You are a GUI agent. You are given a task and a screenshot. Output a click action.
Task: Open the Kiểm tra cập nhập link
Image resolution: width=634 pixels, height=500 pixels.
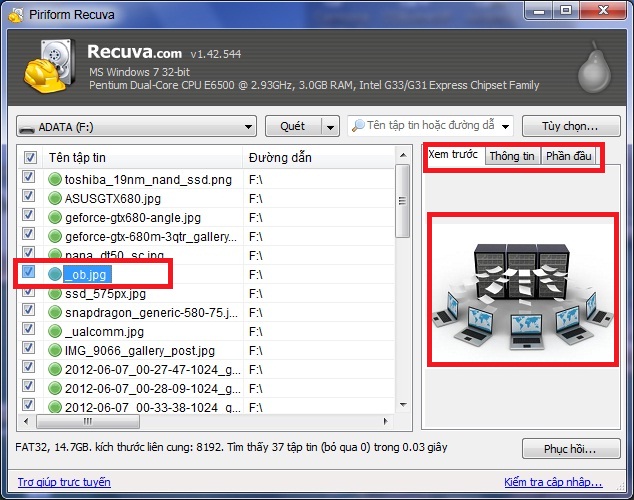click(553, 482)
